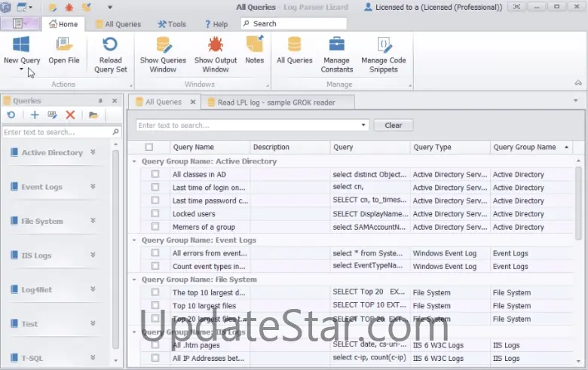Reload Query Set icon in ribbon
The height and width of the screenshot is (370, 588).
click(110, 45)
